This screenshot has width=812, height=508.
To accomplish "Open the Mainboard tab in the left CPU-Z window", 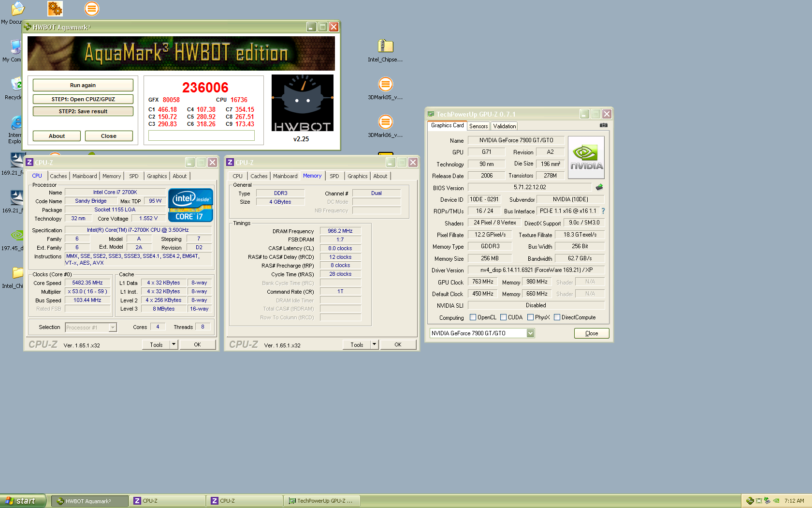I will point(85,176).
